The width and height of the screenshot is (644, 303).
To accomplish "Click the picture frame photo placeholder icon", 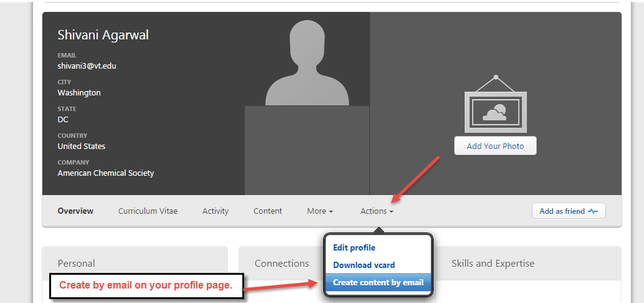I will (495, 104).
